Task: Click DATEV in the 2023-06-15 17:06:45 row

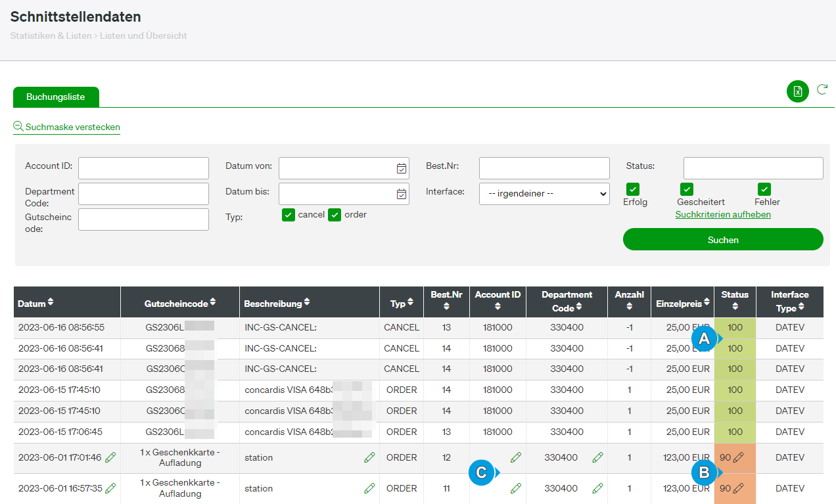Action: click(789, 432)
